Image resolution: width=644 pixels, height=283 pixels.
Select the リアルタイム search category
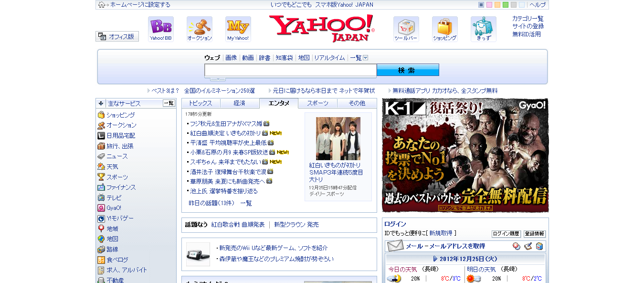click(329, 58)
